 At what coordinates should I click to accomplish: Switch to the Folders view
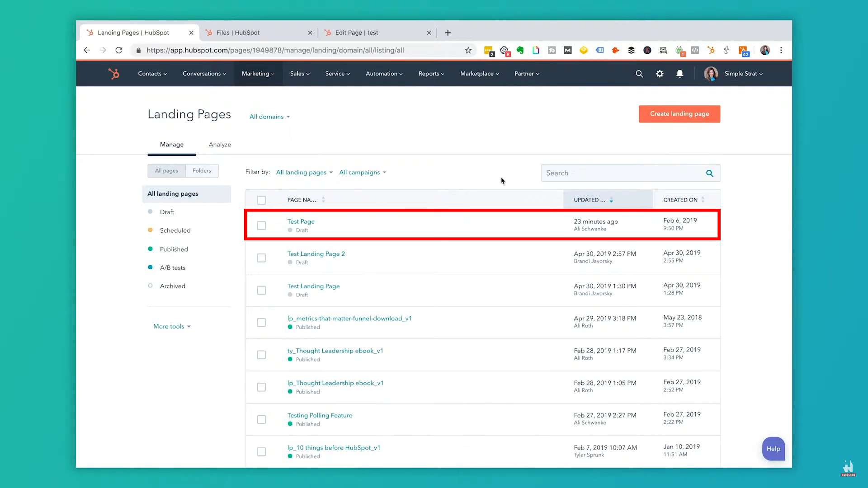coord(202,171)
